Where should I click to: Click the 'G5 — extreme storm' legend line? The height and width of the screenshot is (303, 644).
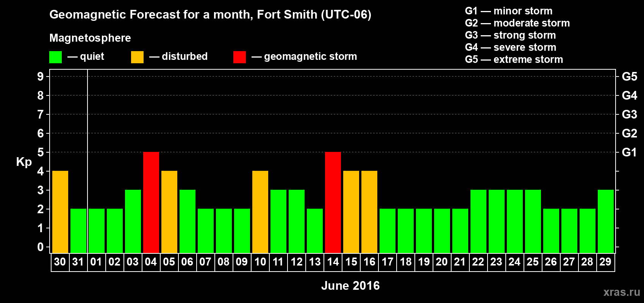(514, 59)
